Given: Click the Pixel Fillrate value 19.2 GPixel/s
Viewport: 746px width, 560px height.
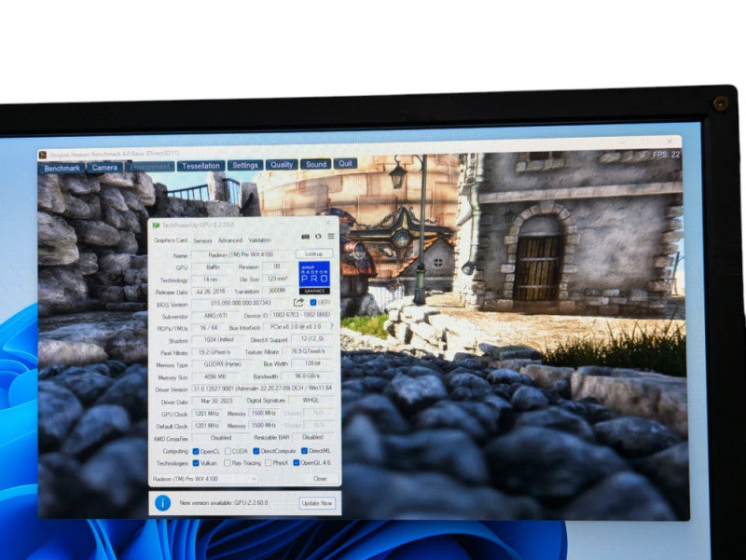Looking at the screenshot, I should point(214,352).
